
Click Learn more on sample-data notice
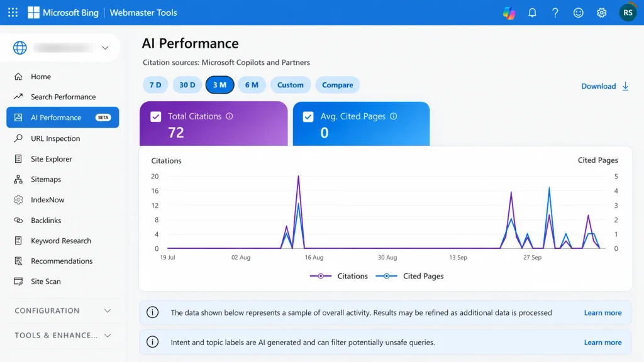pos(602,313)
